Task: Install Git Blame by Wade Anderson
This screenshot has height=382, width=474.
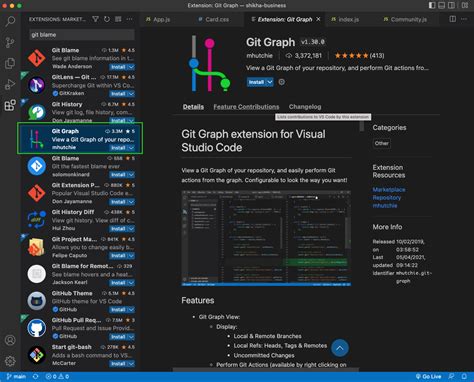Action: click(x=118, y=67)
